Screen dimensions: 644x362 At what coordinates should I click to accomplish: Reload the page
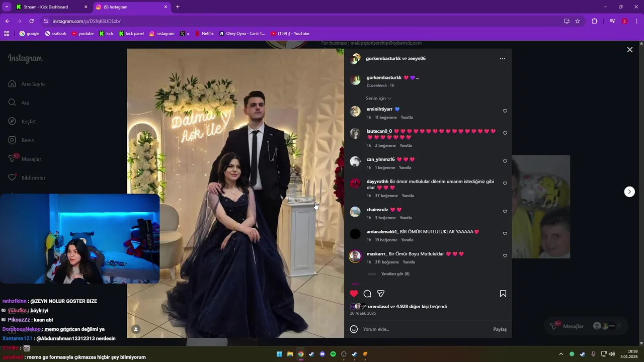tap(31, 21)
